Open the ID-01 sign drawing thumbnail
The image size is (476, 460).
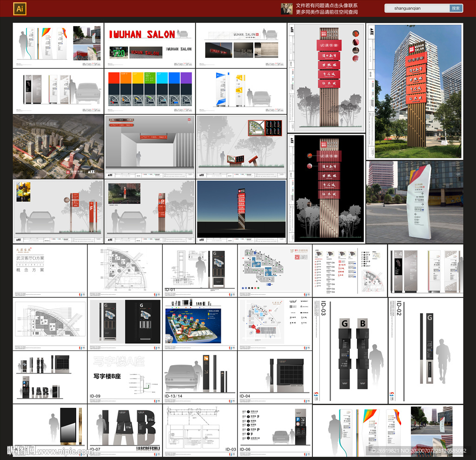pyautogui.click(x=200, y=271)
